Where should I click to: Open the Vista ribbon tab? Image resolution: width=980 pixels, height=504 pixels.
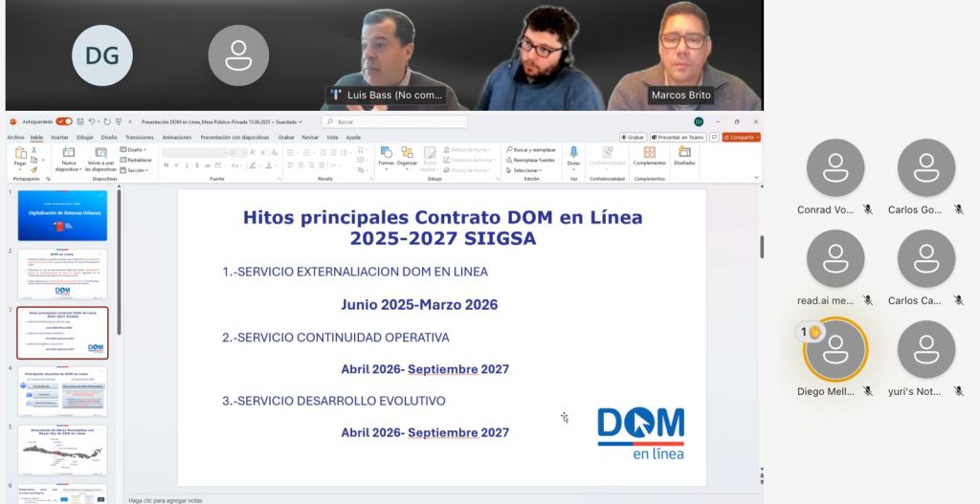coord(332,138)
